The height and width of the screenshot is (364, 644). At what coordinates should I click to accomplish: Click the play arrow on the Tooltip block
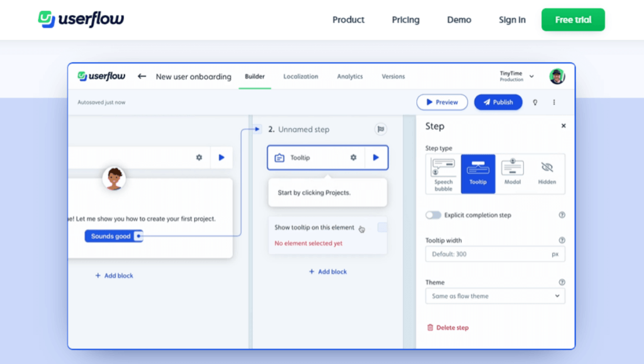375,158
